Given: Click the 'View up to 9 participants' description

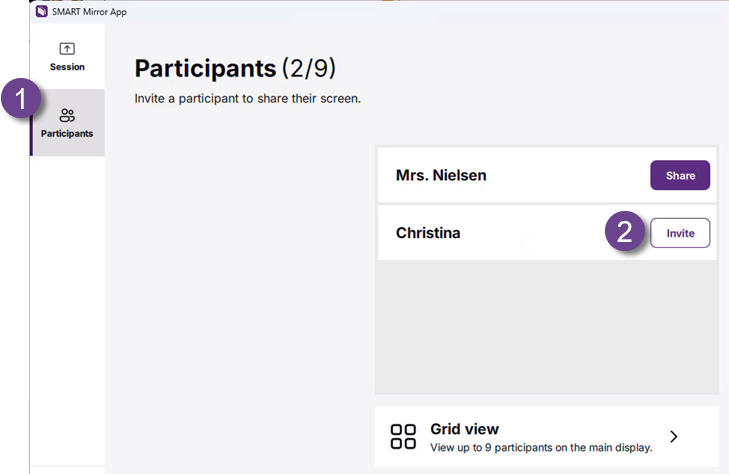Looking at the screenshot, I should [541, 447].
